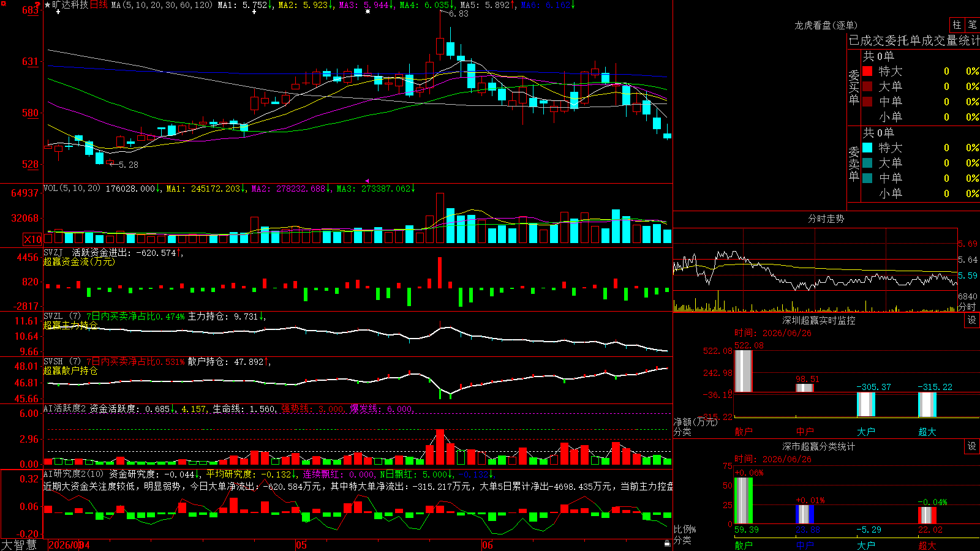Image resolution: width=980 pixels, height=551 pixels.
Task: Click the white star marker below MA3 label
Action: [x=367, y=12]
